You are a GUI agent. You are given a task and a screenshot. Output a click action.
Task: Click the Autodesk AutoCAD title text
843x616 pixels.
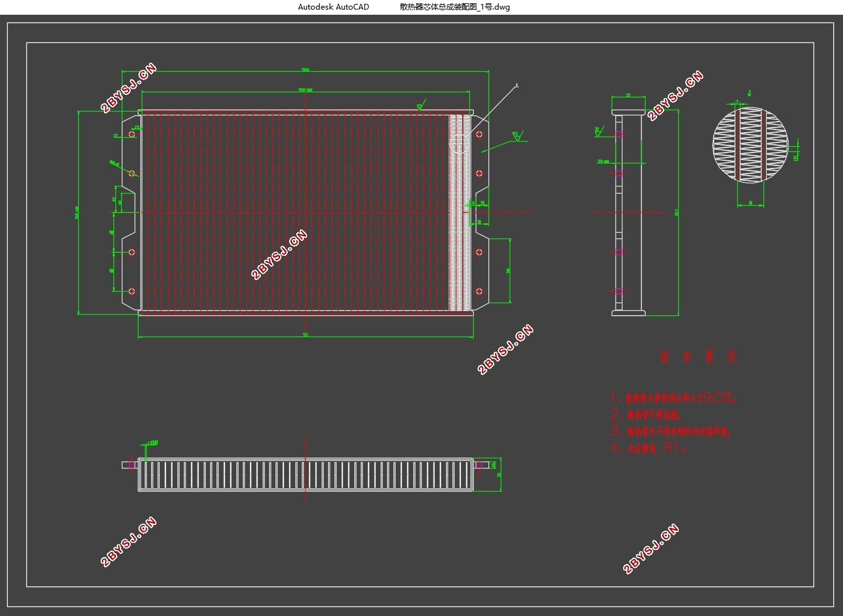(333, 7)
